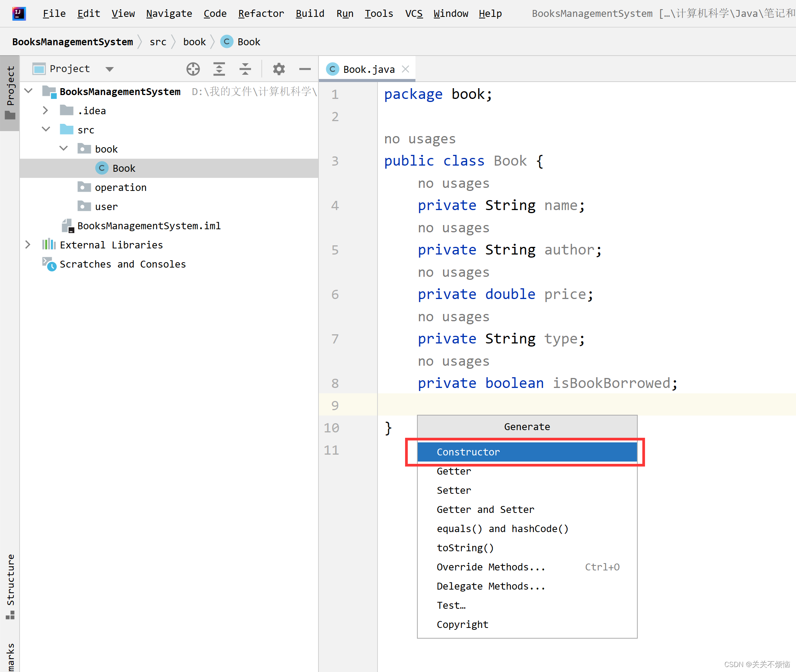Viewport: 796px width, 672px height.
Task: Close the Book.java editor tab
Action: click(405, 69)
